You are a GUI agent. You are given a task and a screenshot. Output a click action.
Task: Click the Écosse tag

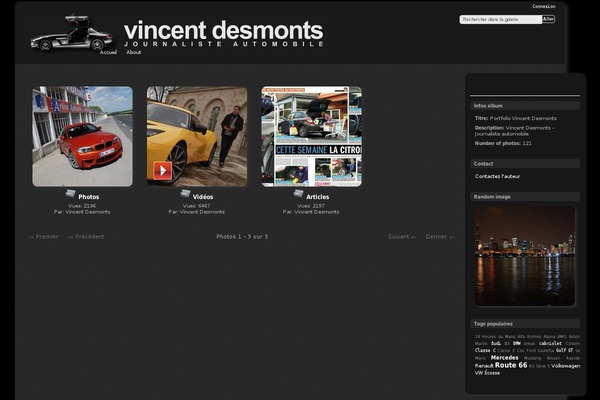[492, 373]
